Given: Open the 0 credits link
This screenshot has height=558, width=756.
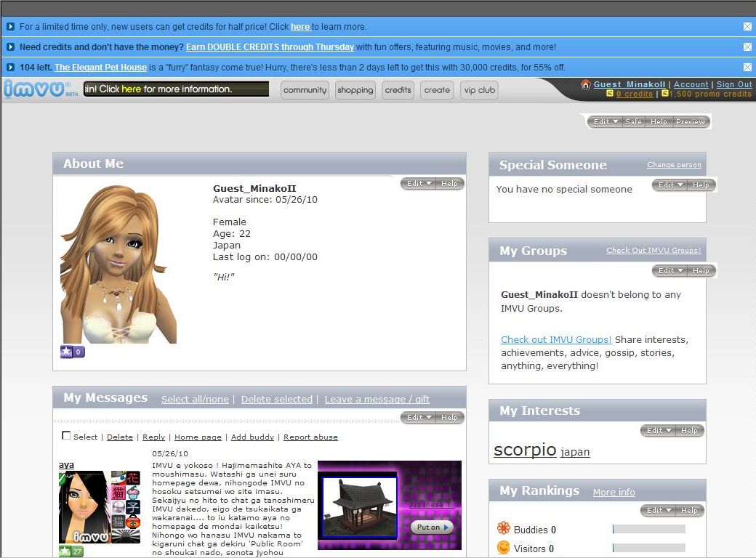Looking at the screenshot, I should click(x=635, y=94).
